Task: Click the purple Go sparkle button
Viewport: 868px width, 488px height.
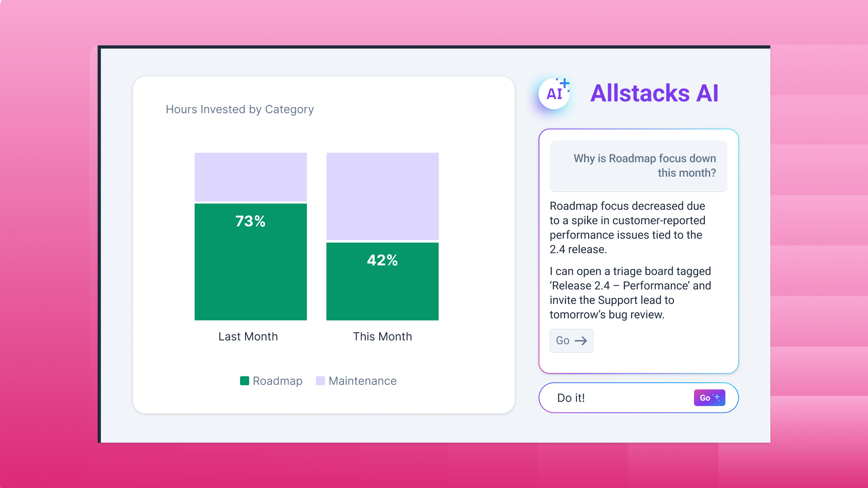Action: click(x=709, y=398)
